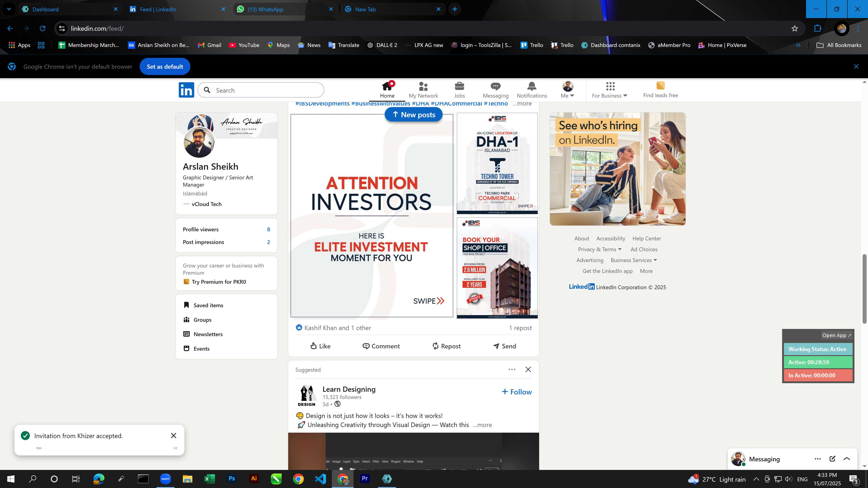
Task: Bookmark this page with star
Action: click(x=795, y=28)
